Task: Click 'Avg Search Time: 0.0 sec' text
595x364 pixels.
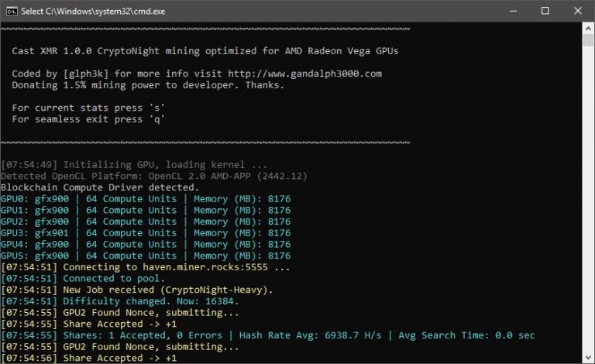Action: (466, 335)
